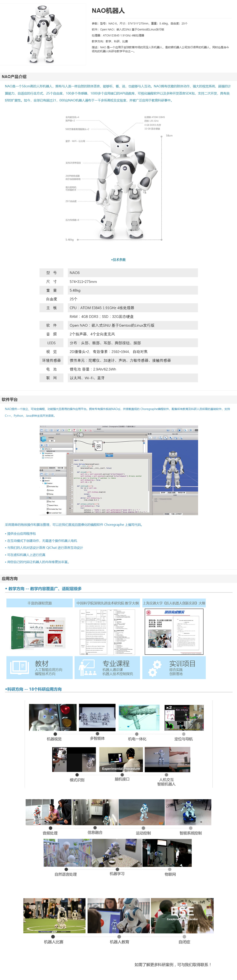Open the Experimental Procedure 脑机接口 photo
The height and width of the screenshot is (980, 237).
click(121, 759)
